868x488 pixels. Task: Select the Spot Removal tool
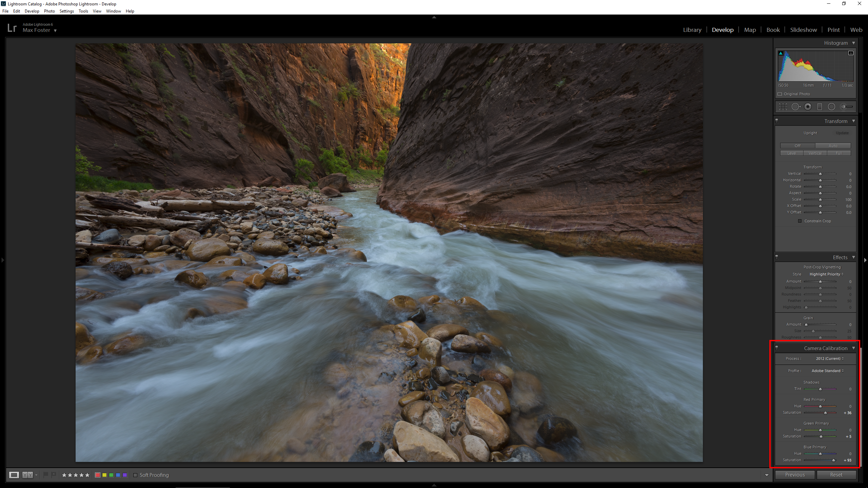pyautogui.click(x=795, y=107)
